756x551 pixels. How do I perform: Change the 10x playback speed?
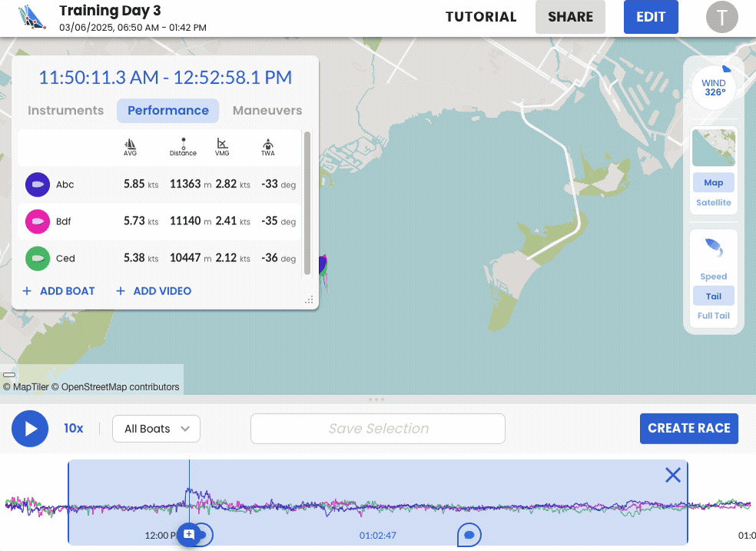click(x=74, y=429)
